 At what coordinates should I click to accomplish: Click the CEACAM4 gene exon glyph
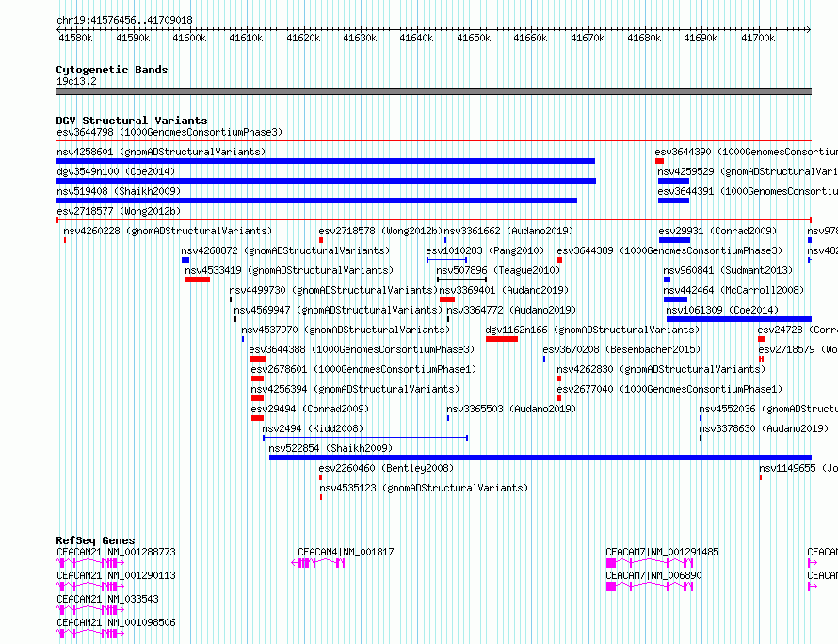(318, 563)
